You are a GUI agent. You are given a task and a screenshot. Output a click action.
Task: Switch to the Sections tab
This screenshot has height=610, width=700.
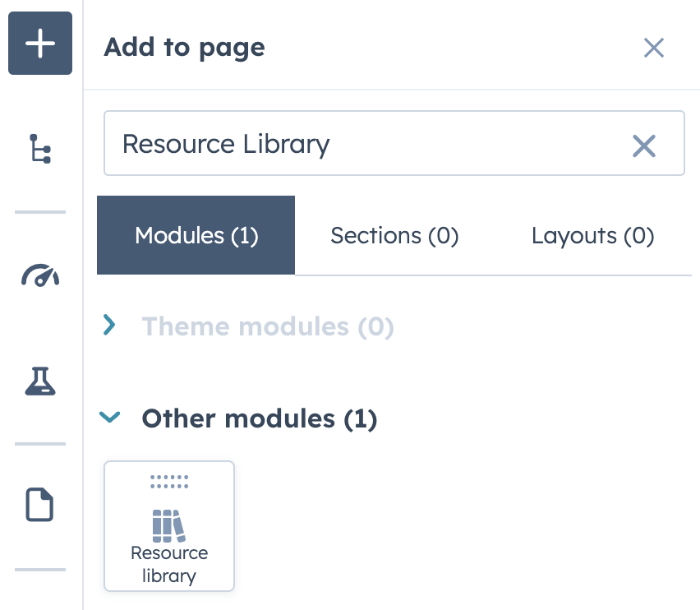[394, 235]
